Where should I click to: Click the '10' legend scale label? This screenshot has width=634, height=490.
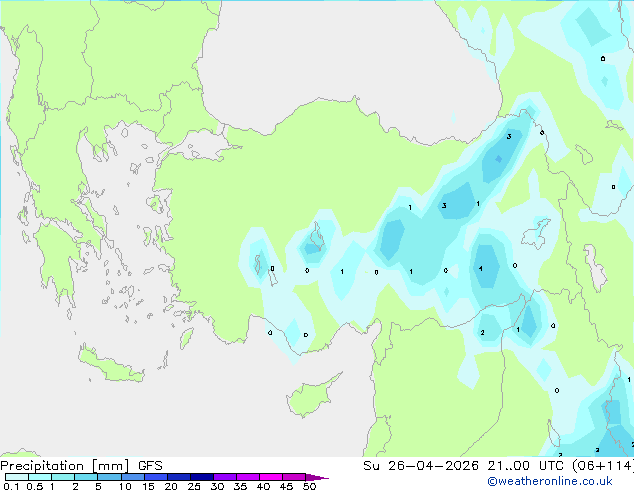coord(125,486)
